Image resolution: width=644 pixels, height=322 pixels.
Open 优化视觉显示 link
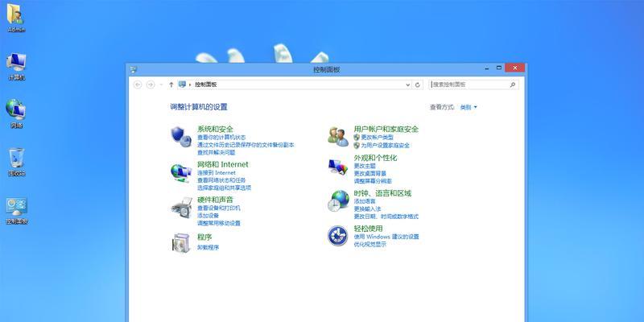(370, 244)
